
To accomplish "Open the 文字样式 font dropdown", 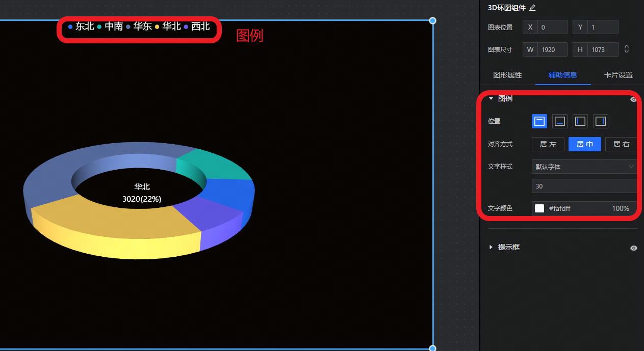I will coord(584,167).
